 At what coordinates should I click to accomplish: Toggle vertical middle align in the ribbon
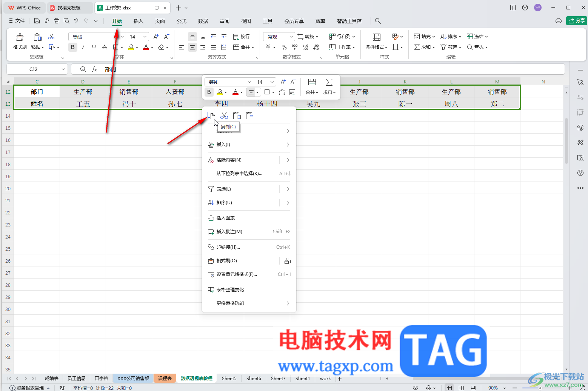pyautogui.click(x=192, y=37)
